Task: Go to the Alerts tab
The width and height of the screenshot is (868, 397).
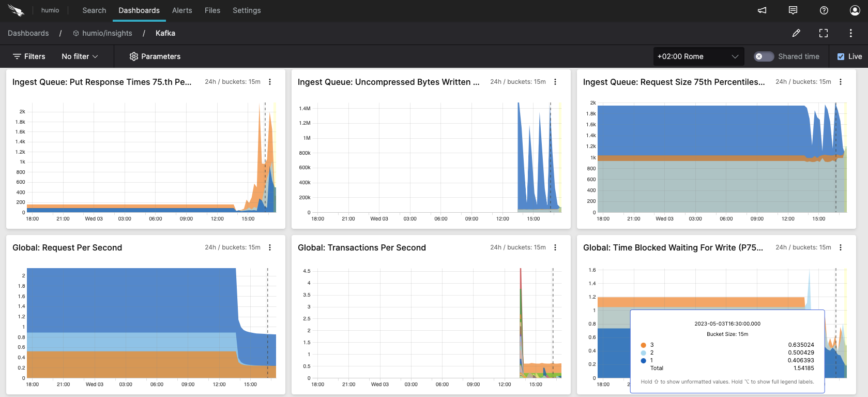Action: (182, 10)
